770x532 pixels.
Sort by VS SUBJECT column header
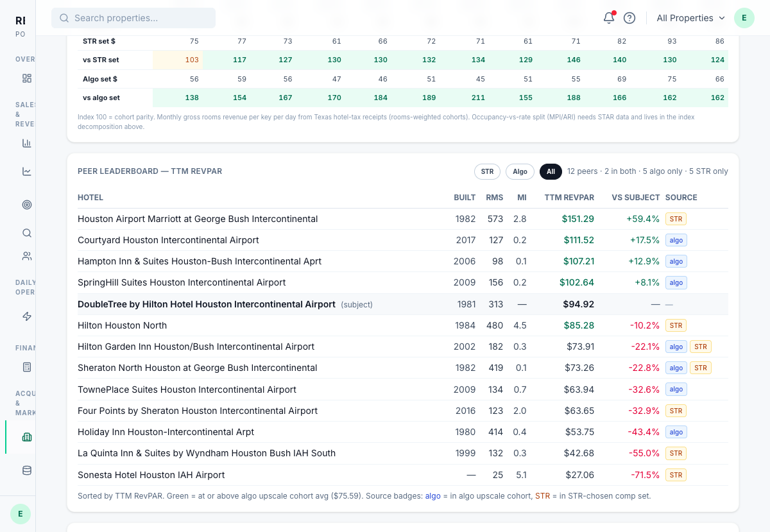(x=636, y=198)
